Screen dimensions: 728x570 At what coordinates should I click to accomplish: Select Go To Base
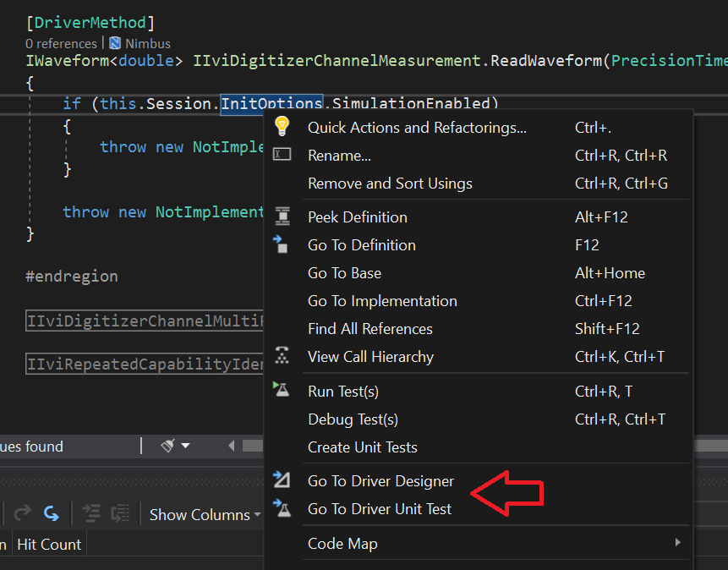click(x=479, y=272)
